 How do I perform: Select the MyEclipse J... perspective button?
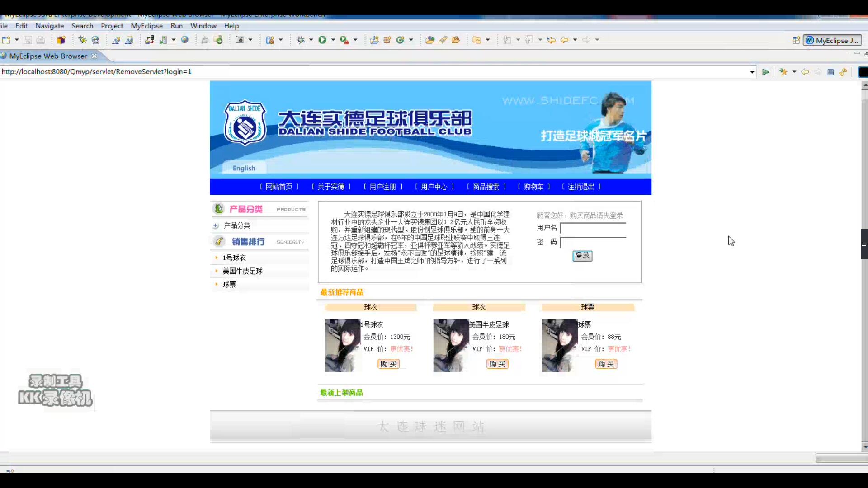(832, 40)
